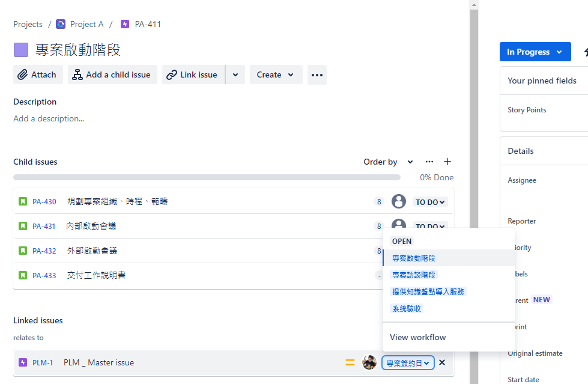Screen dimensions: 588x384
Task: Click the Start date field
Action: click(x=523, y=380)
